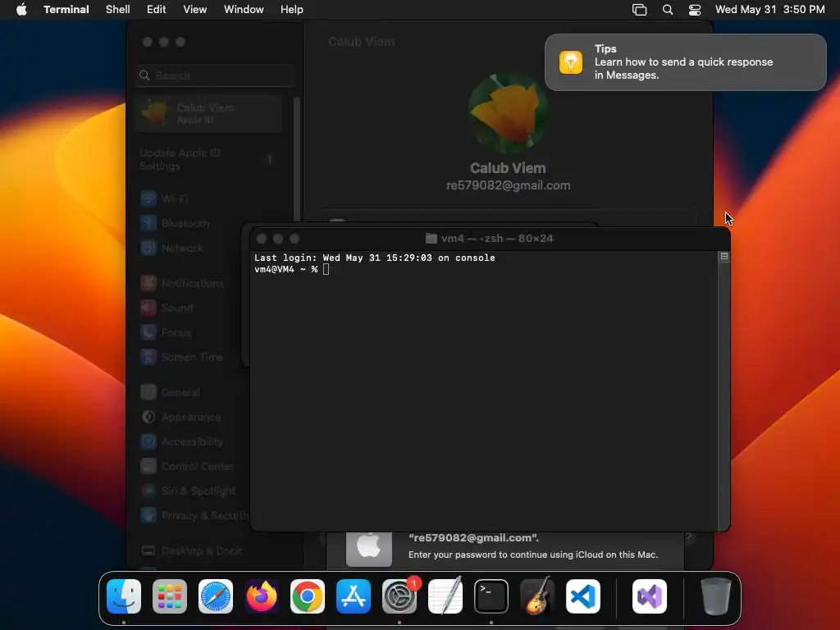
Task: Click the Last login line in Terminal
Action: coord(374,258)
